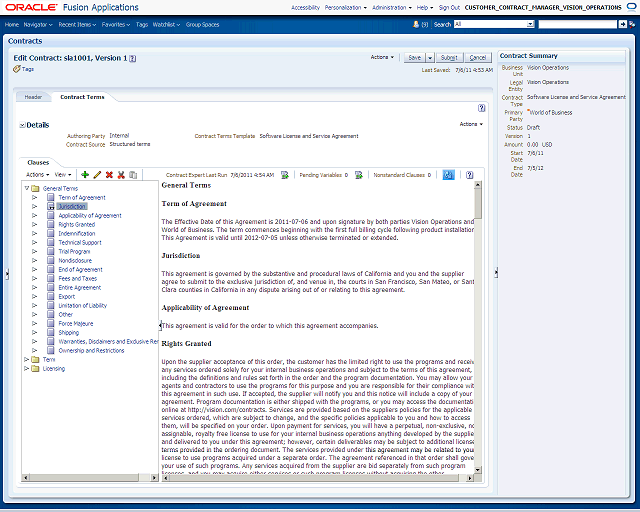This screenshot has height=512, width=640.
Task: Open help icon in Clauses toolbar
Action: [470, 175]
